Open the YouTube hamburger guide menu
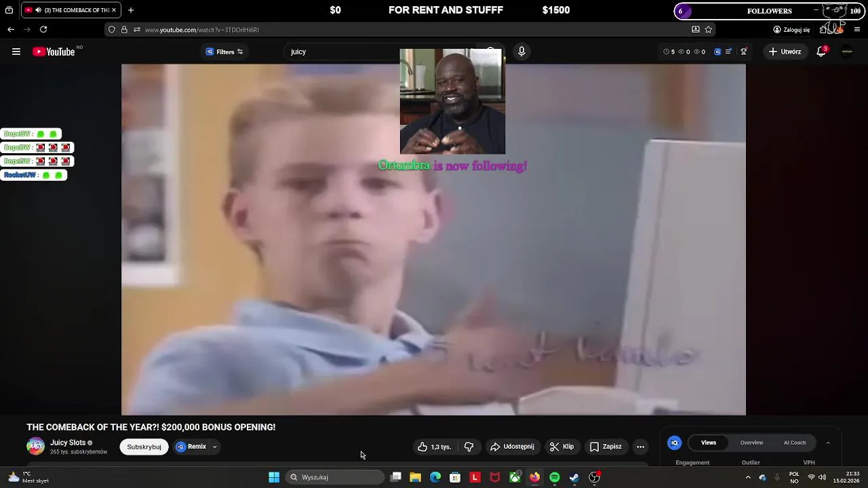The height and width of the screenshot is (488, 868). tap(16, 52)
